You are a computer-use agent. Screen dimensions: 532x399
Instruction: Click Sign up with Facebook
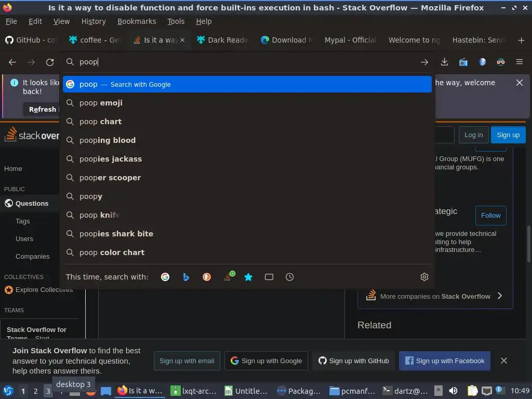point(445,361)
